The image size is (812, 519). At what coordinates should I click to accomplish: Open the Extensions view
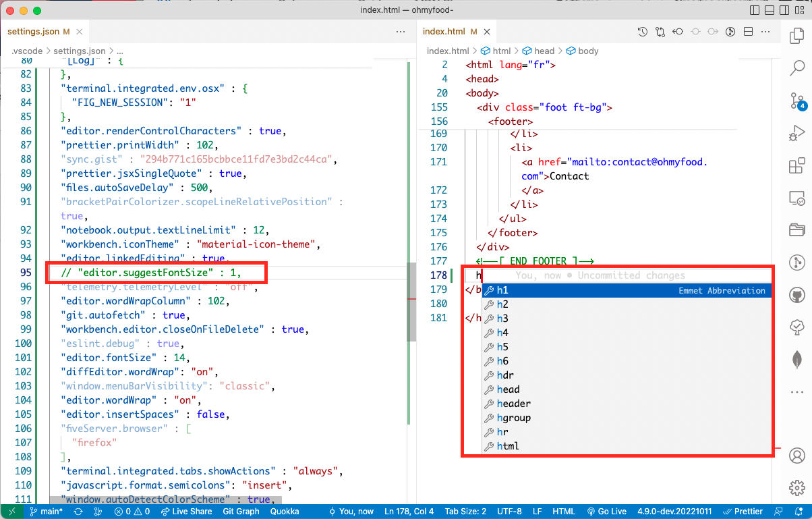(798, 165)
